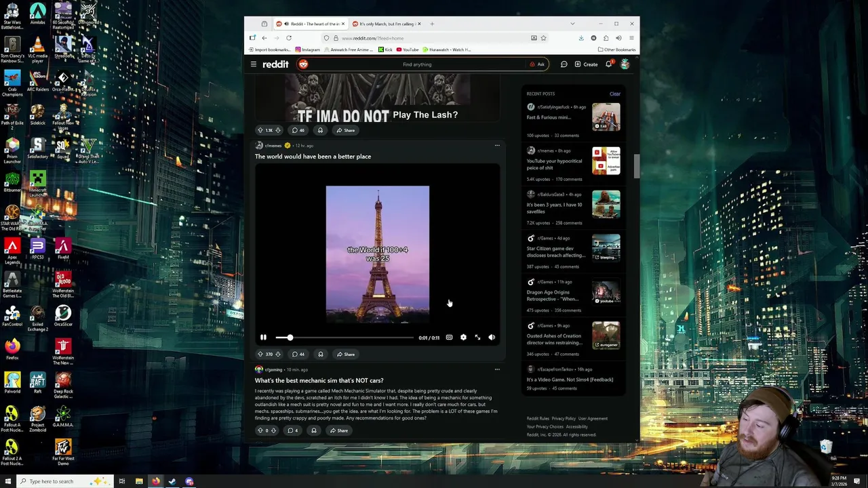Mute the video volume
This screenshot has height=488, width=868.
click(492, 338)
